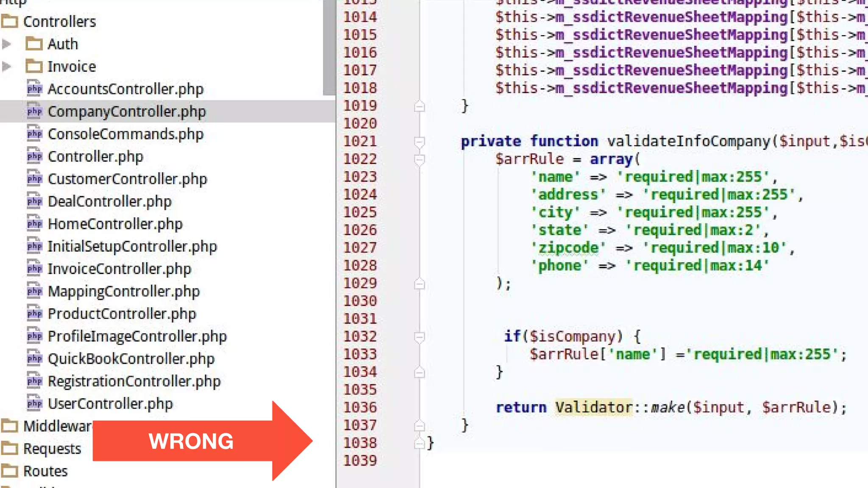The width and height of the screenshot is (868, 488).
Task: Click Invoice folder icon
Action: click(x=34, y=67)
